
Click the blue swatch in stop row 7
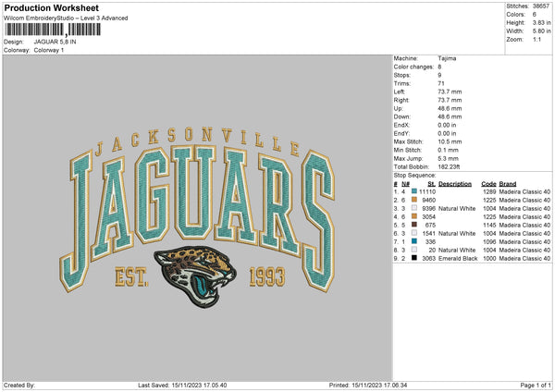click(414, 241)
